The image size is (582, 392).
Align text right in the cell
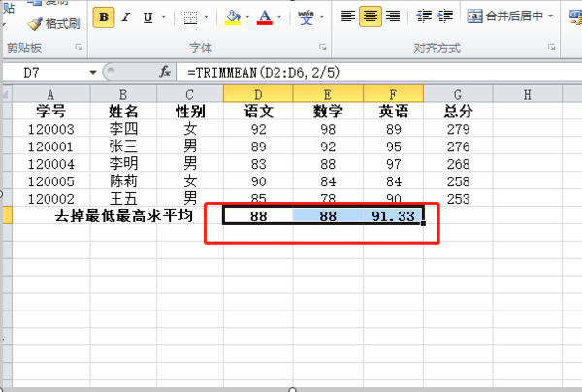pyautogui.click(x=392, y=16)
